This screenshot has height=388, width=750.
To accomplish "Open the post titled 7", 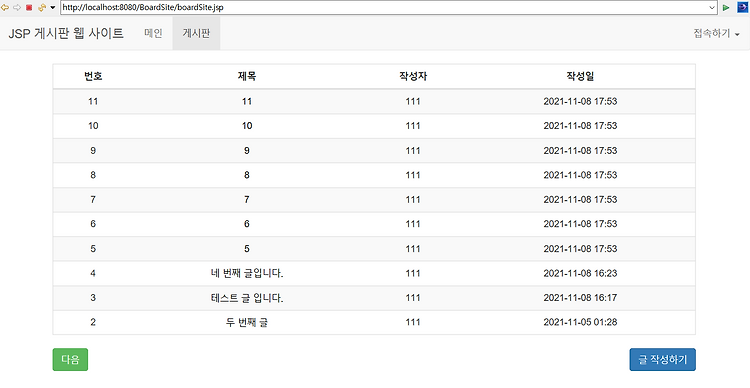I will tap(247, 200).
